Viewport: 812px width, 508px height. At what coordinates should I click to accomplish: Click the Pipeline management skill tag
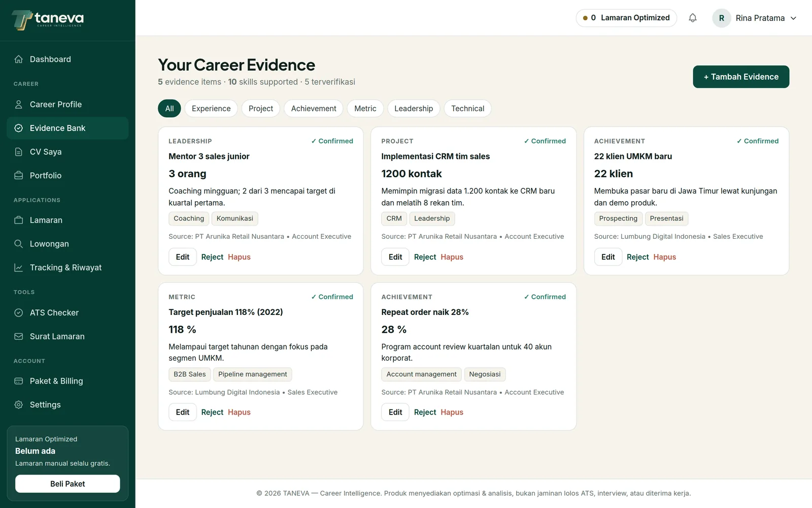click(253, 374)
